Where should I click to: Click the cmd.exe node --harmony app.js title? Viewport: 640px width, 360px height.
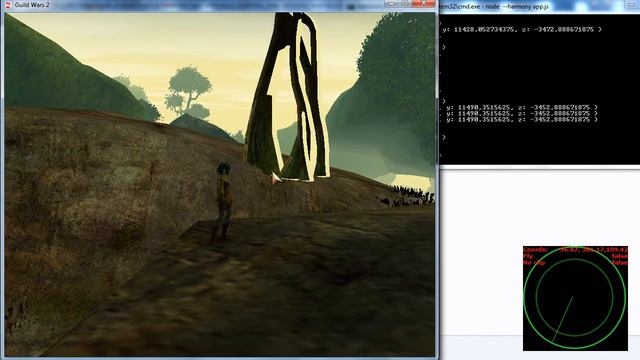click(x=495, y=7)
